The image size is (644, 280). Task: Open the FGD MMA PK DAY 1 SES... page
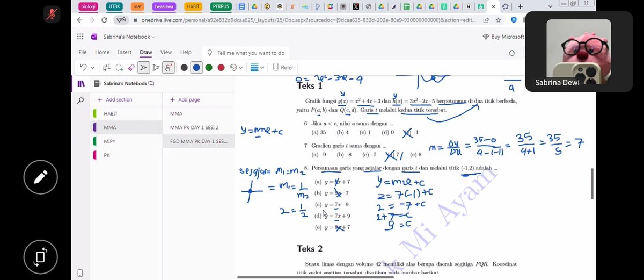click(199, 141)
